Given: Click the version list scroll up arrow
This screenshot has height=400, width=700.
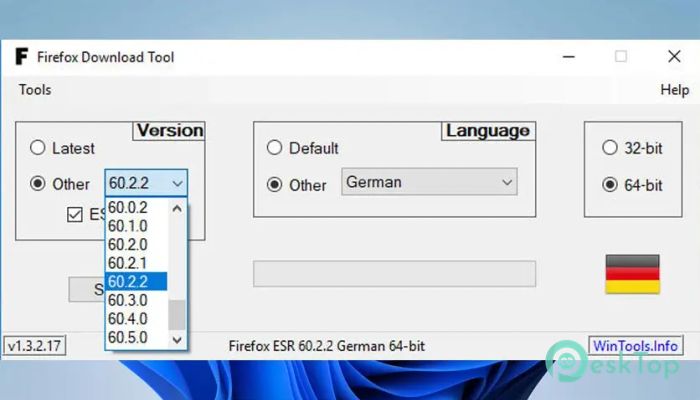Looking at the screenshot, I should pos(177,208).
